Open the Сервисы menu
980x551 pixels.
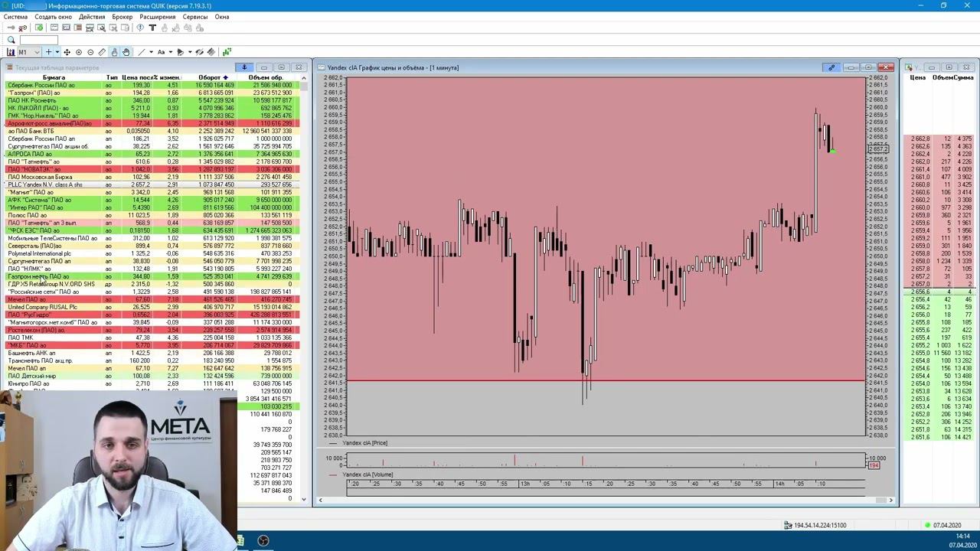tap(195, 17)
